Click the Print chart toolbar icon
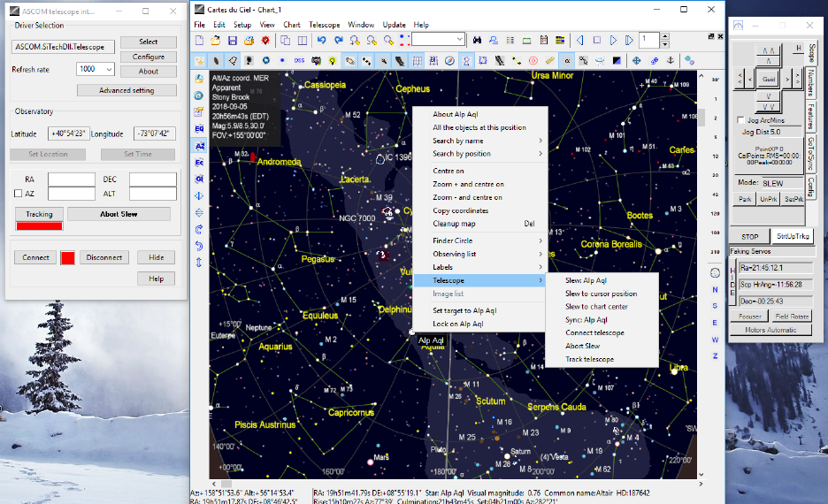 249,40
